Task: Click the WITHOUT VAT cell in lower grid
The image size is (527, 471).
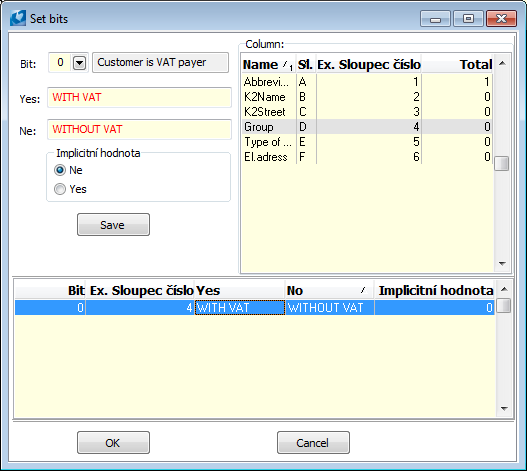Action: 330,308
